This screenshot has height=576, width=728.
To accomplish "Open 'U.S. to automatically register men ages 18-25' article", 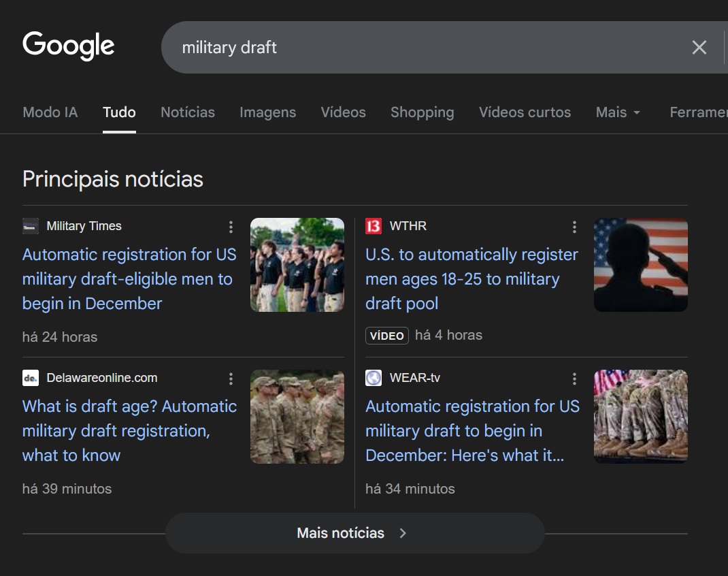I will (471, 278).
